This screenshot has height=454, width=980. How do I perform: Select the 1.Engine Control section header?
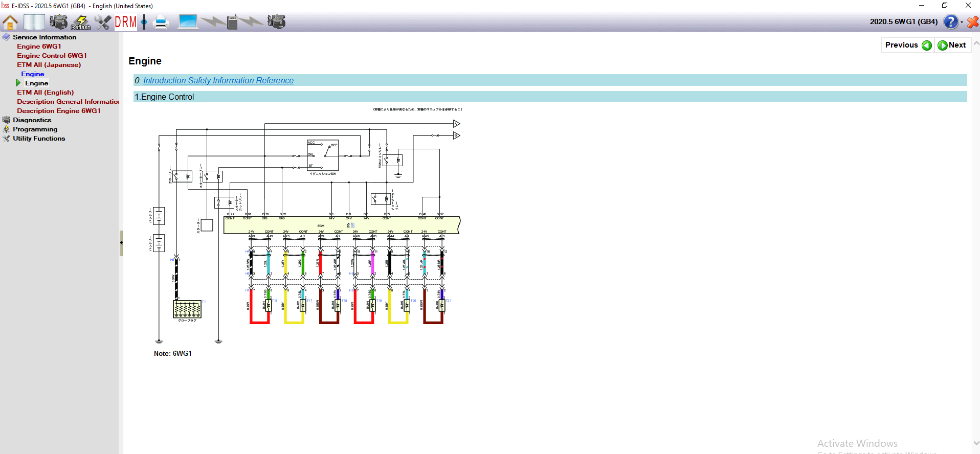[550, 97]
